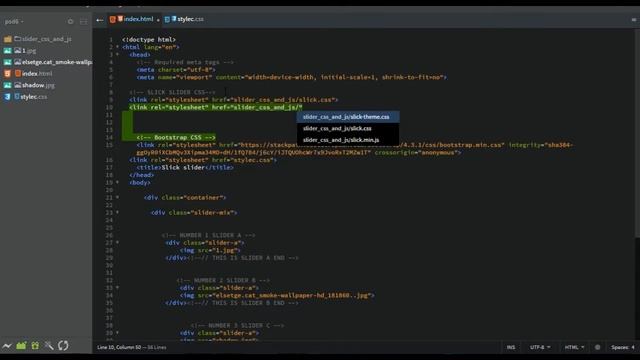Screen dimensions: 640x360
Task: Open 1.jpg in the file tree
Action: 29,51
